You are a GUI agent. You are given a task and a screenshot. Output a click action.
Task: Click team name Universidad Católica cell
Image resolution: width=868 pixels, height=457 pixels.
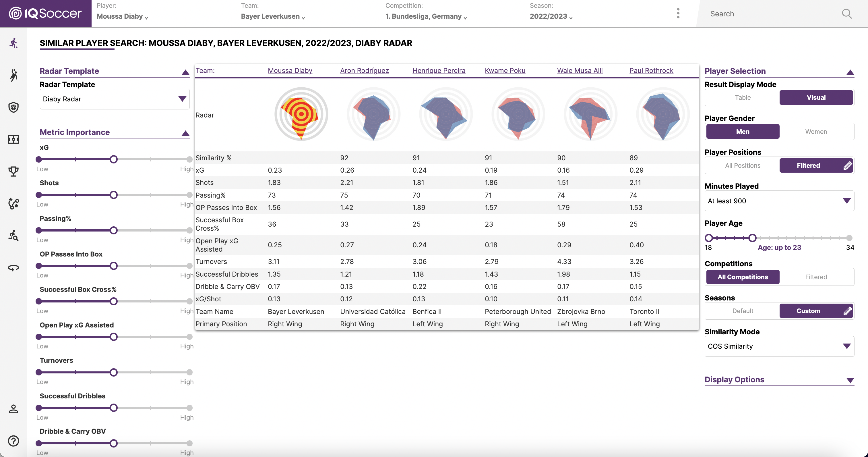pyautogui.click(x=373, y=311)
